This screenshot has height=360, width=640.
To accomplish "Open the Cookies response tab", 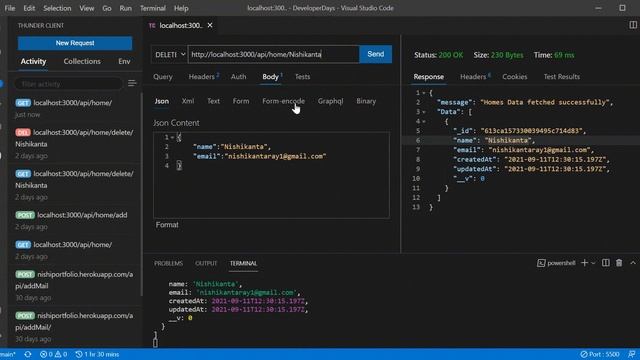I will 515,77.
